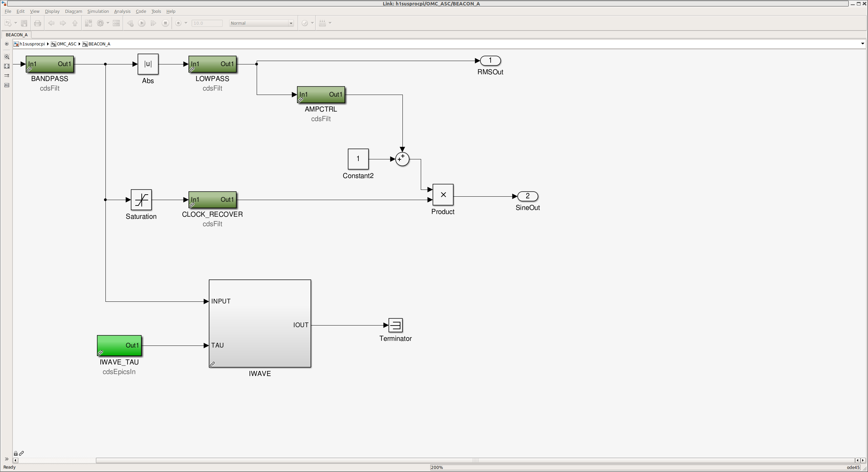Click the Run simulation play button
The width and height of the screenshot is (868, 472).
click(142, 23)
